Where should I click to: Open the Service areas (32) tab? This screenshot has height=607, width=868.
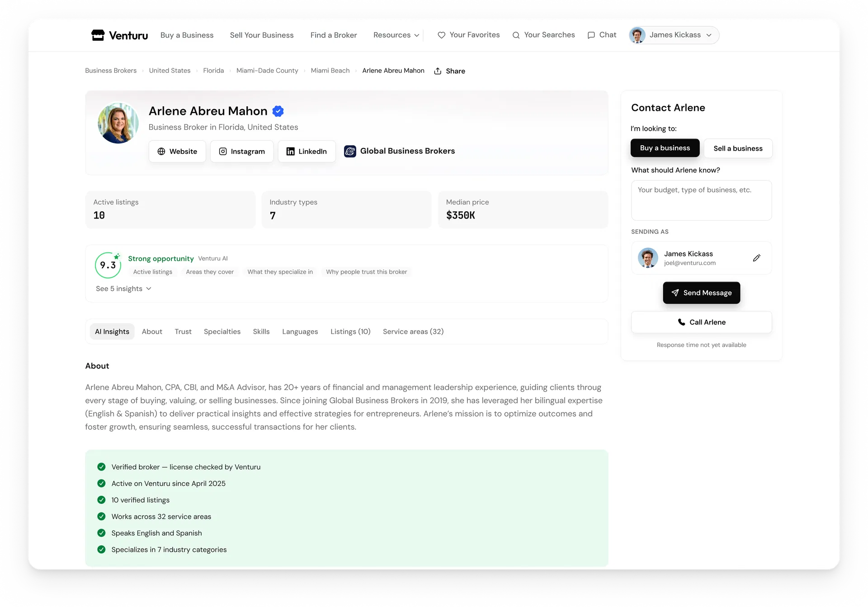point(413,332)
